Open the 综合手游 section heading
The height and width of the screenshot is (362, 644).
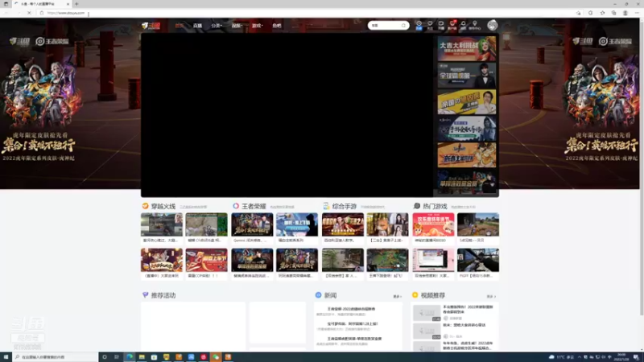pos(345,206)
